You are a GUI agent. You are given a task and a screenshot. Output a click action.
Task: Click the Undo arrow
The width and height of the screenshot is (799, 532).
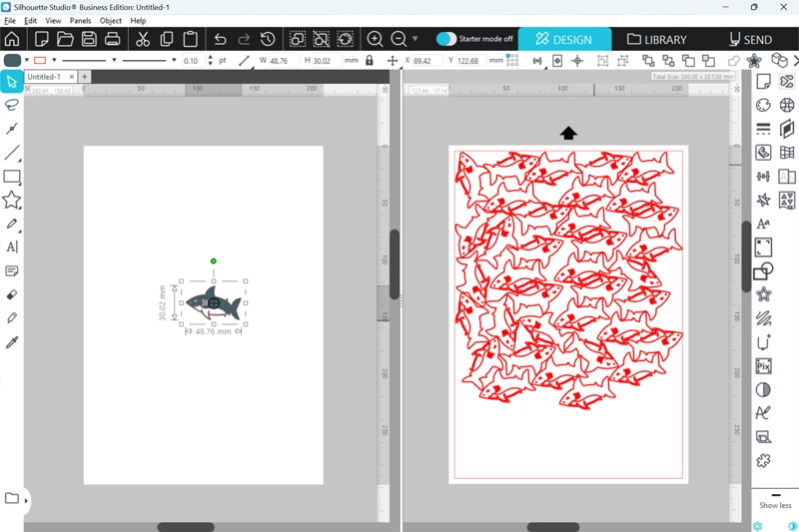221,39
